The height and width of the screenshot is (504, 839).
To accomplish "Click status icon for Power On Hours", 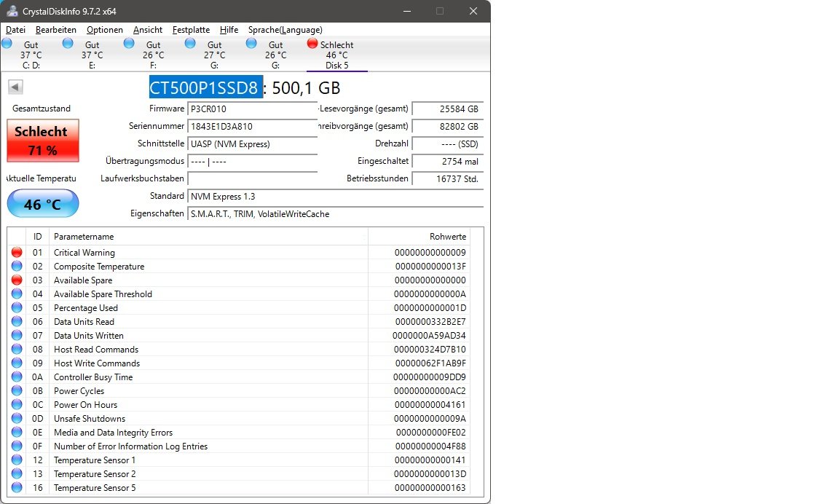I will [17, 405].
